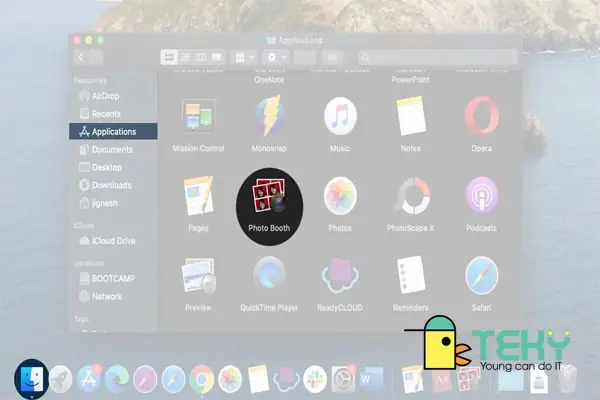
Task: Open Downloads in the sidebar
Action: click(x=113, y=185)
